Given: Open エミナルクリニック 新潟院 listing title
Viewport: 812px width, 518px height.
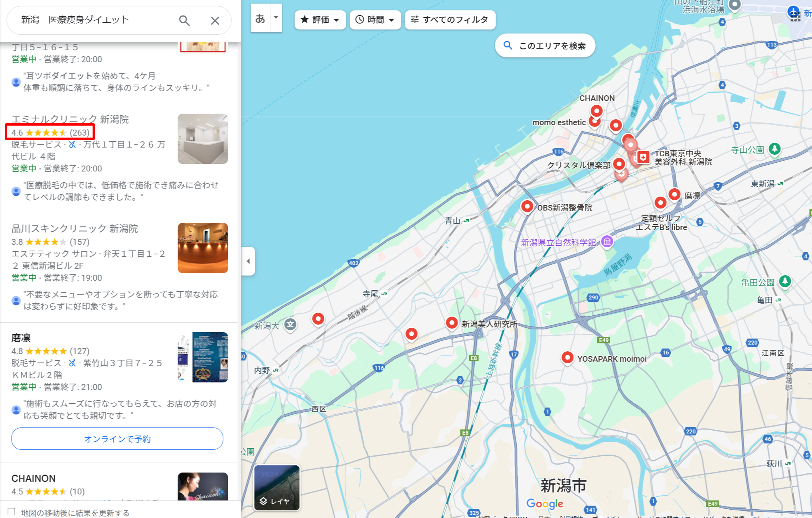Looking at the screenshot, I should tap(70, 119).
